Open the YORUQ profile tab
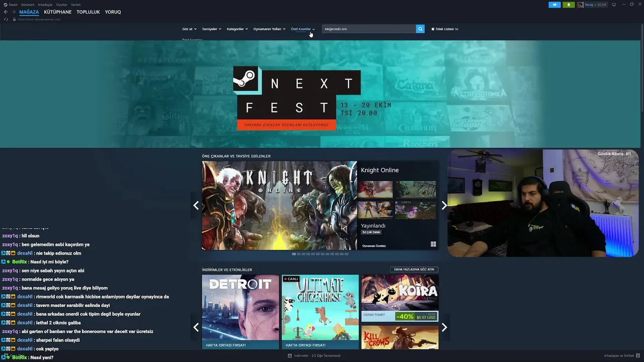 [x=113, y=12]
